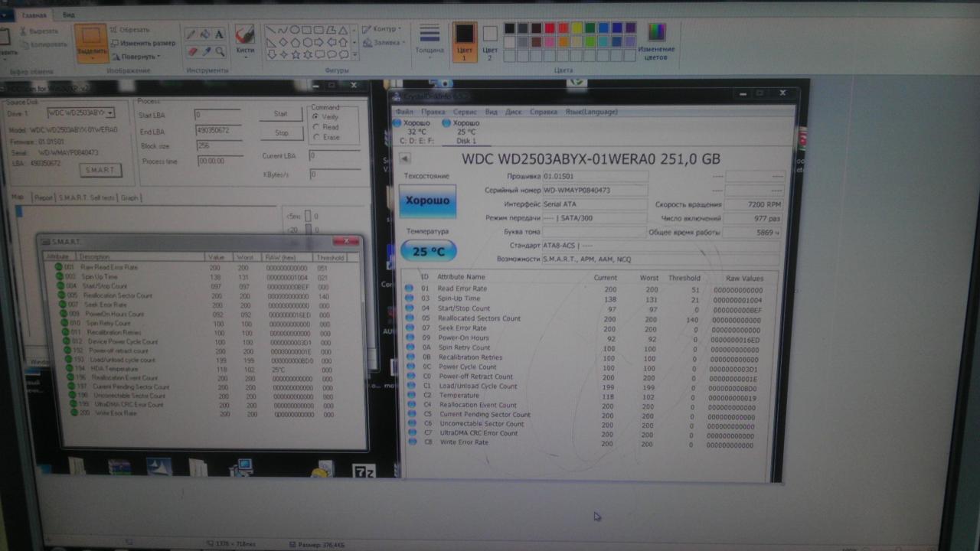Viewport: 980px width, 551px height.
Task: Pick the Right arrow shape
Action: coord(320,42)
